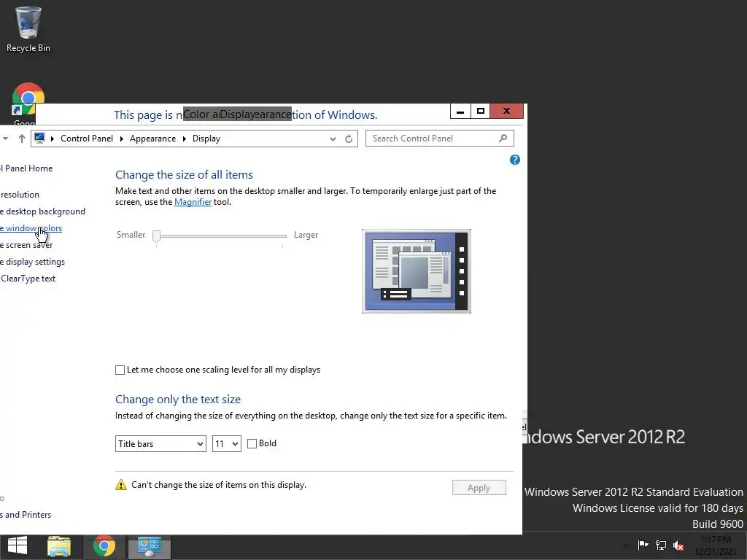Click the muted speaker tray icon
Viewport: 747px width, 560px height.
(678, 545)
